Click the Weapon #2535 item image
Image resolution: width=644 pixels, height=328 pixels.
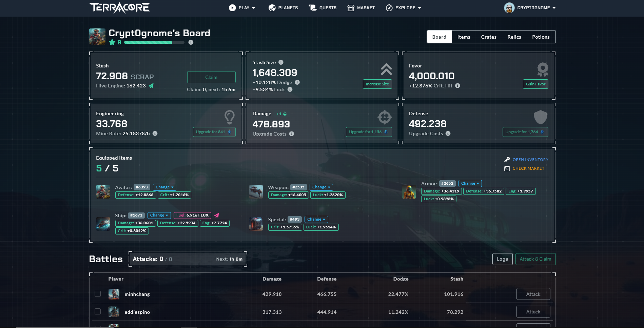pyautogui.click(x=256, y=191)
